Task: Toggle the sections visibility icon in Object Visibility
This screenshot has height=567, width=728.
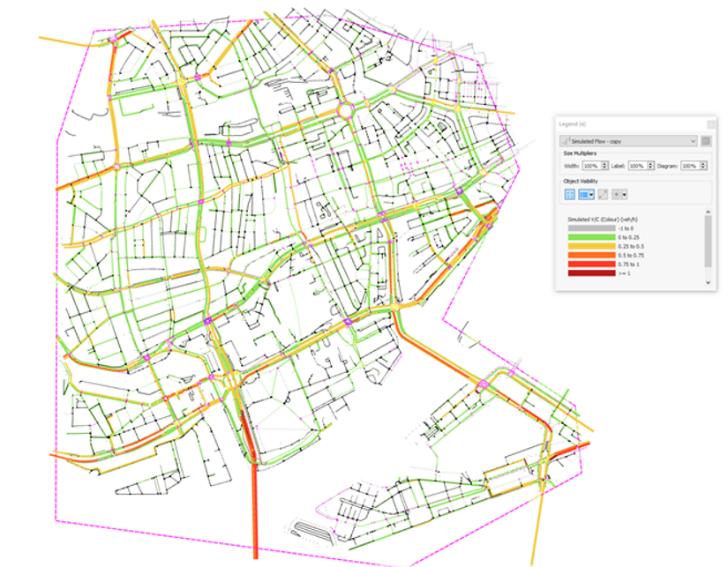Action: pos(583,195)
